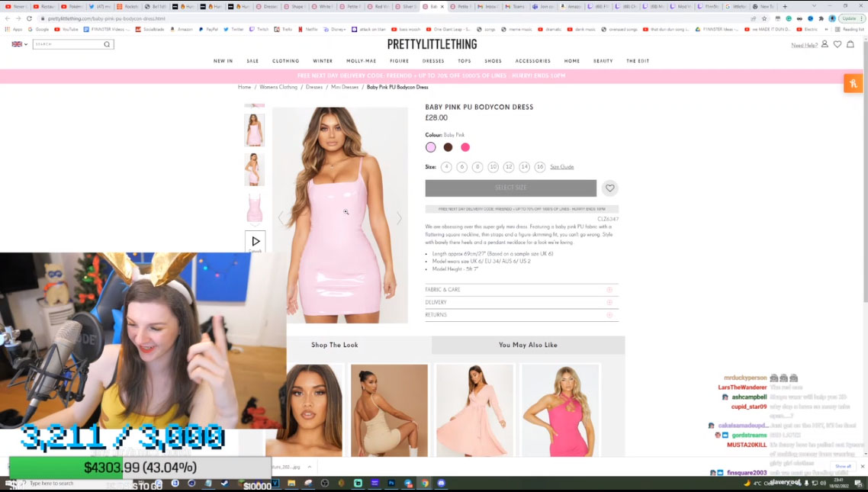Expand the Delivery section
The width and height of the screenshot is (868, 492).
(522, 302)
